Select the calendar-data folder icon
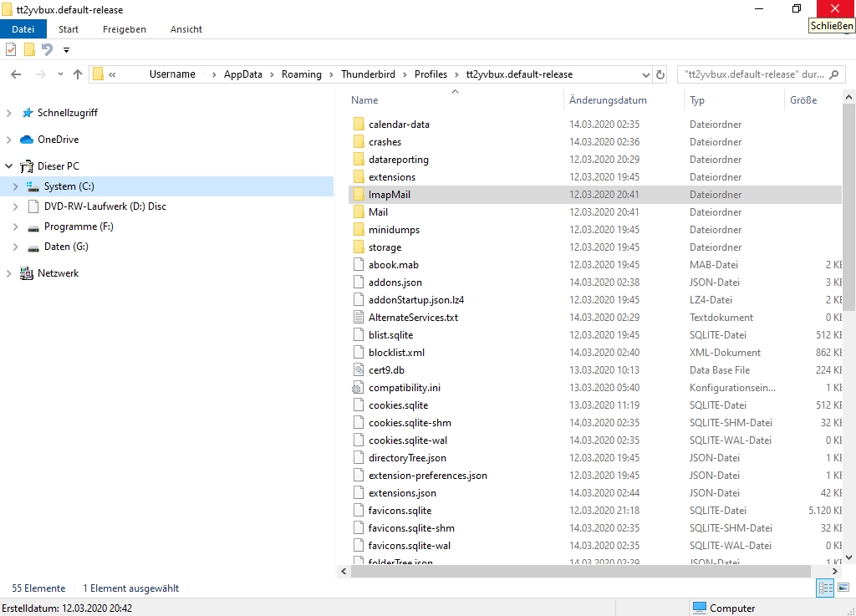The height and width of the screenshot is (616, 856). point(359,125)
